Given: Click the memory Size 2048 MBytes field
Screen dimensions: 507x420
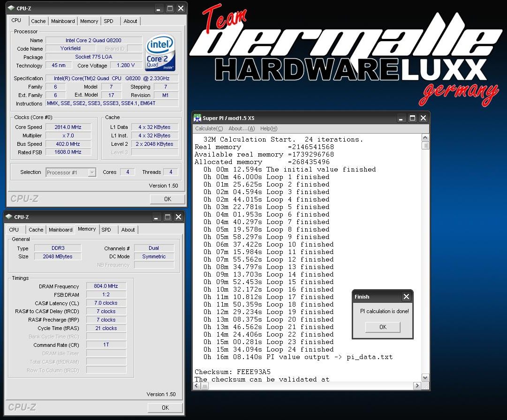Looking at the screenshot, I should point(58,256).
